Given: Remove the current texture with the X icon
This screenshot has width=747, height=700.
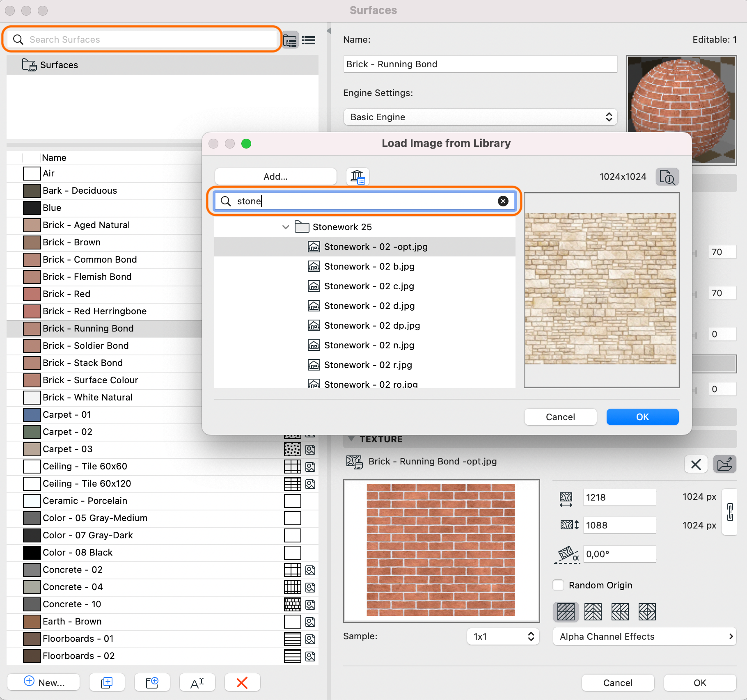Looking at the screenshot, I should coord(696,464).
